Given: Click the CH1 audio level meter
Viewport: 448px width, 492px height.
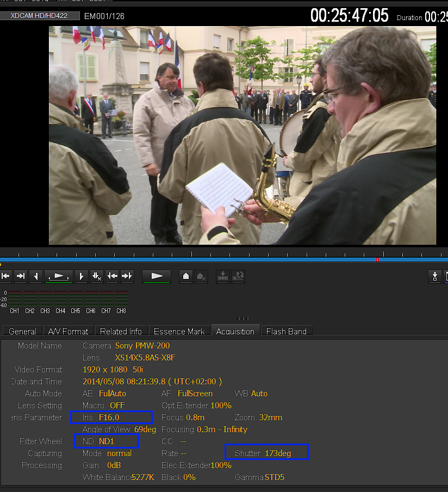Looking at the screenshot, I should [x=15, y=298].
